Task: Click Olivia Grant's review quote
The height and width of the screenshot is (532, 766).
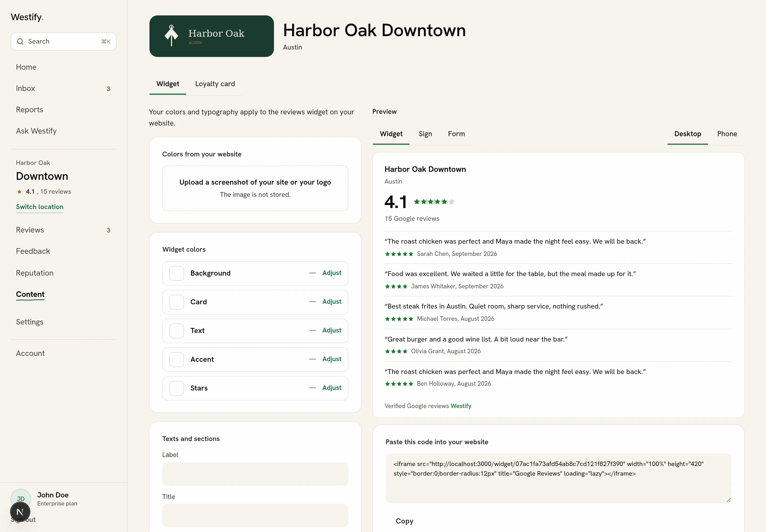Action: (x=476, y=339)
